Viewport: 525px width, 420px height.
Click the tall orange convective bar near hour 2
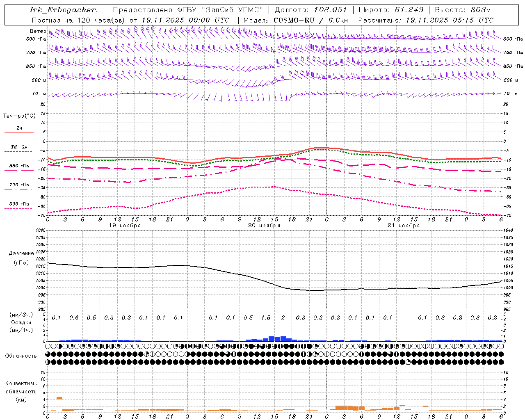(x=59, y=398)
